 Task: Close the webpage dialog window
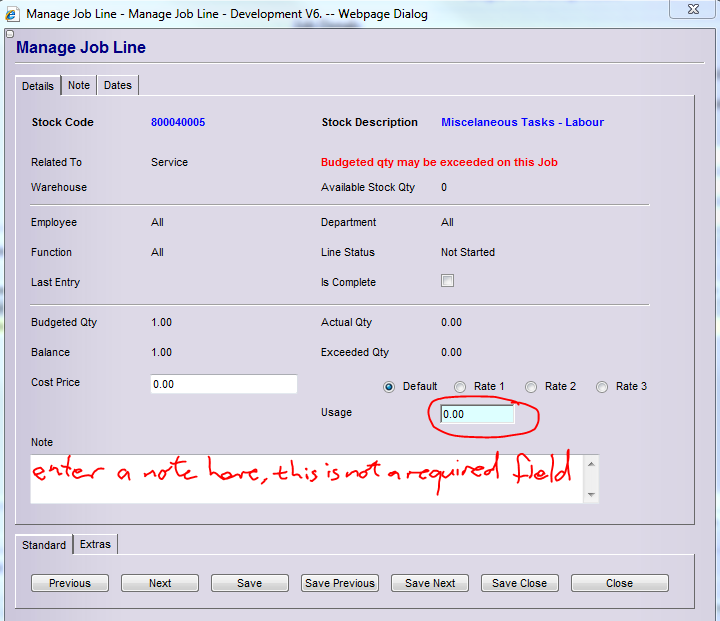point(692,12)
